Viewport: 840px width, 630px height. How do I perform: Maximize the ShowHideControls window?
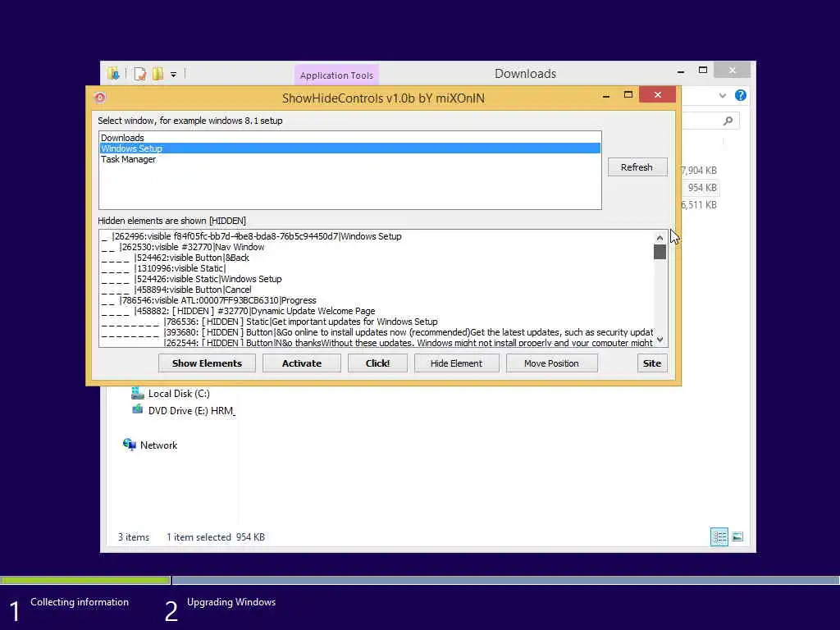[628, 95]
